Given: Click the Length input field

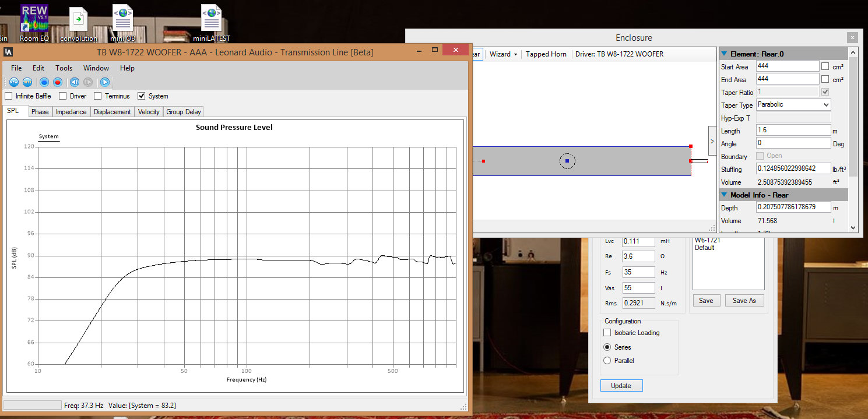Looking at the screenshot, I should [x=793, y=131].
